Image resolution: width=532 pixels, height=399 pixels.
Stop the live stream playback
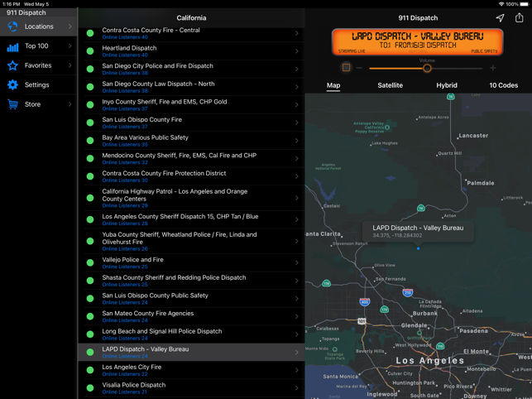(346, 67)
